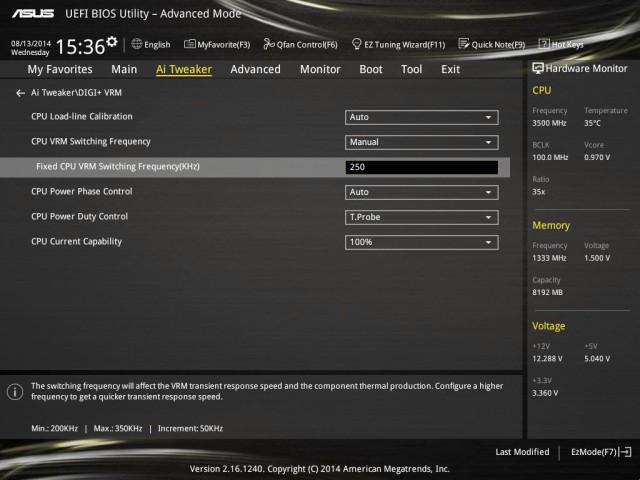The height and width of the screenshot is (480, 640).
Task: Open CPU Power Duty Control dropdown
Action: pyautogui.click(x=422, y=217)
